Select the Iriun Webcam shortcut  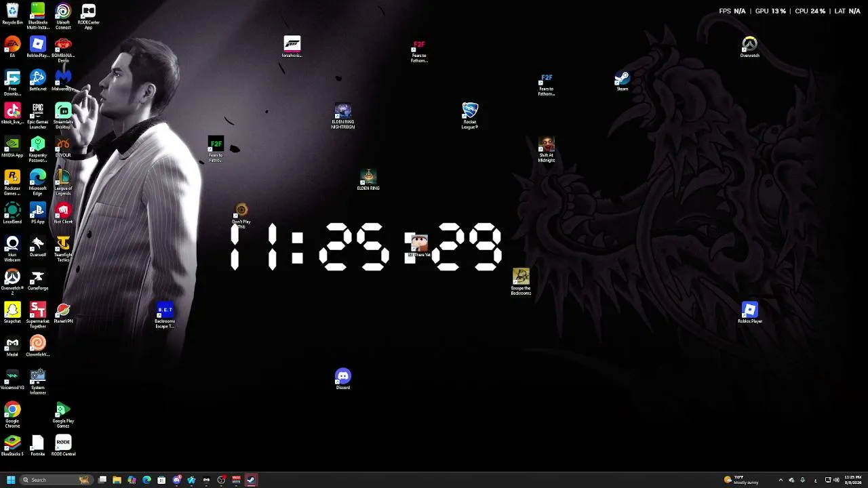point(12,249)
